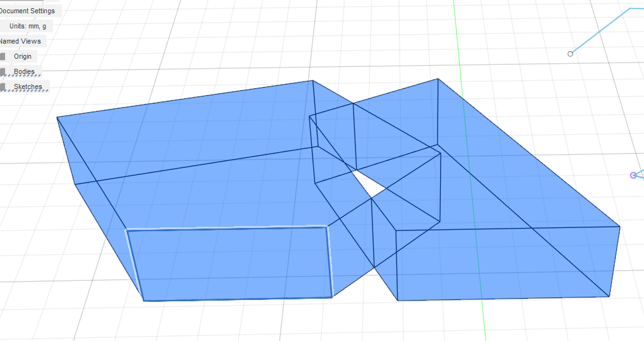Select Named Views in the browser
This screenshot has width=644, height=341.
tap(22, 41)
